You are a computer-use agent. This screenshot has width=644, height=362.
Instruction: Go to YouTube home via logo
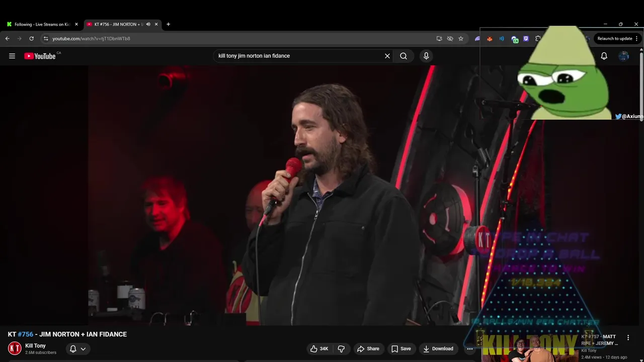pyautogui.click(x=40, y=56)
